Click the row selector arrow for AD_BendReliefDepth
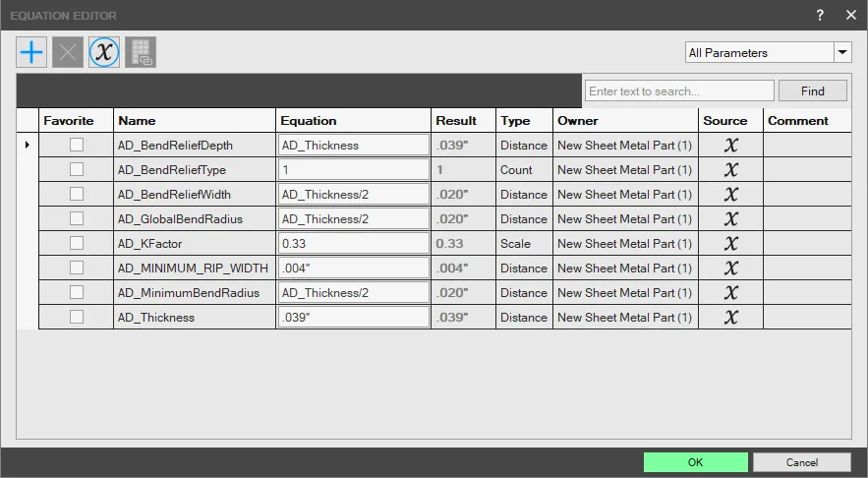 tap(28, 146)
